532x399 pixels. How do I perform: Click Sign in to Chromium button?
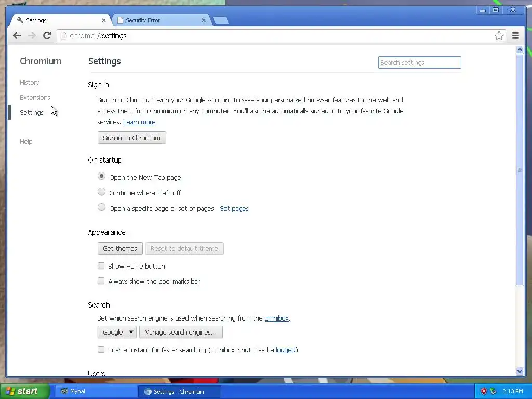131,138
